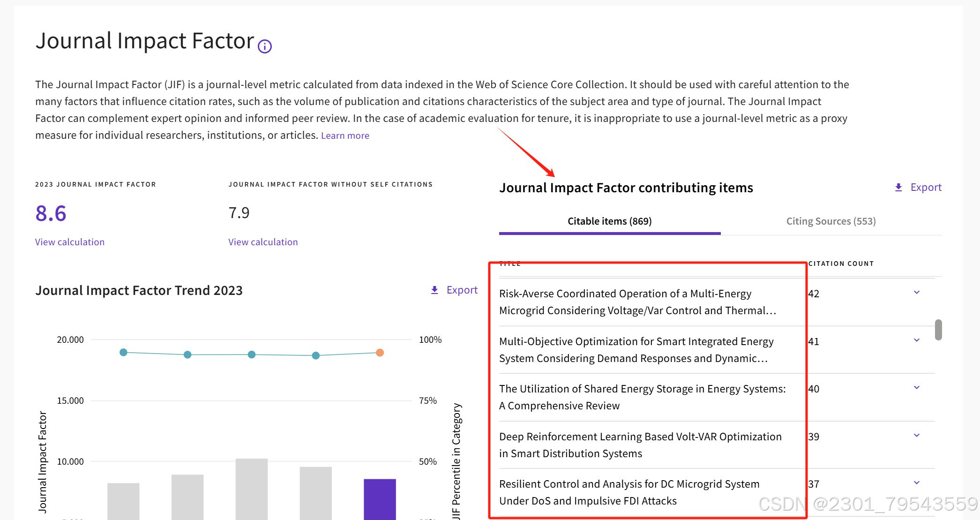
Task: Expand the Resilient Control DC Microgrid row
Action: click(916, 483)
